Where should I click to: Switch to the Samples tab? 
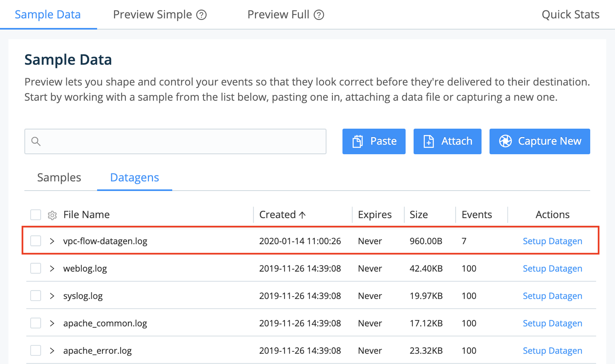coord(58,177)
